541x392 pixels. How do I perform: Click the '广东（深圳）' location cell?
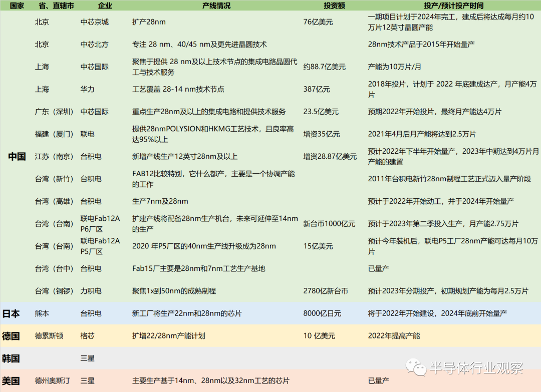pyautogui.click(x=54, y=112)
